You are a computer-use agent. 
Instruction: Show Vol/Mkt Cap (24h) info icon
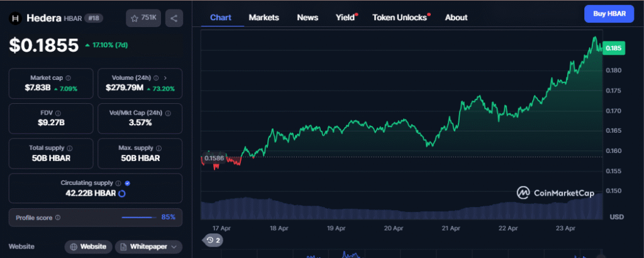coord(168,113)
